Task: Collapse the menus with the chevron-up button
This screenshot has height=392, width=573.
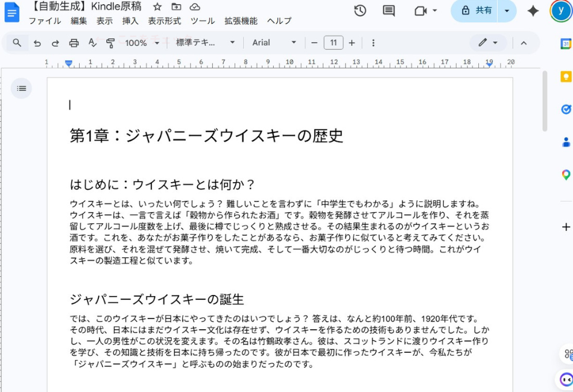Action: point(524,43)
